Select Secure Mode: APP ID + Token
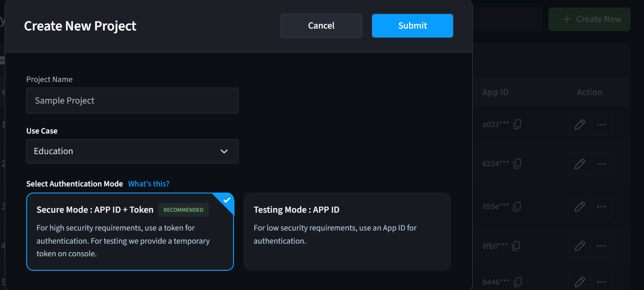This screenshot has height=290, width=644. coord(130,232)
